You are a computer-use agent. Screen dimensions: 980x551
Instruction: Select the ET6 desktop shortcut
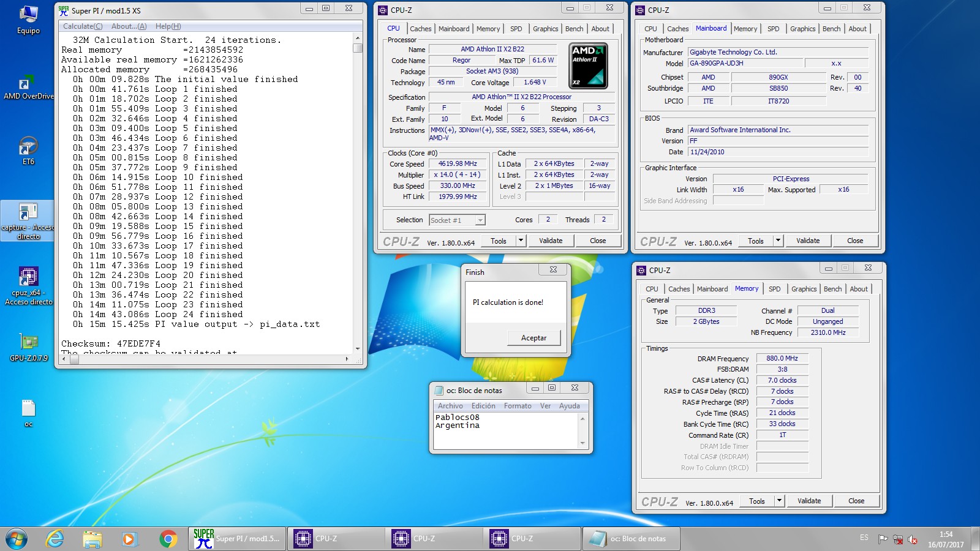click(x=28, y=151)
